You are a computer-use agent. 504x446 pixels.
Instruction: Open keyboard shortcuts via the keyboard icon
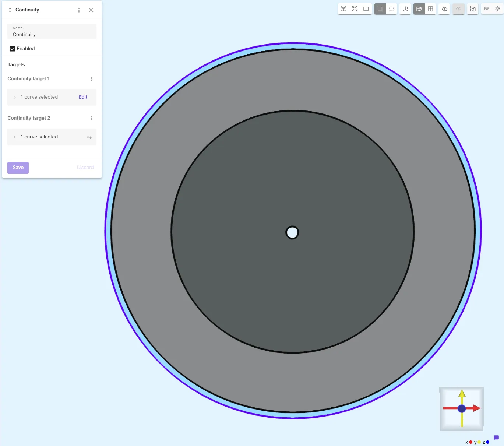tap(487, 8)
